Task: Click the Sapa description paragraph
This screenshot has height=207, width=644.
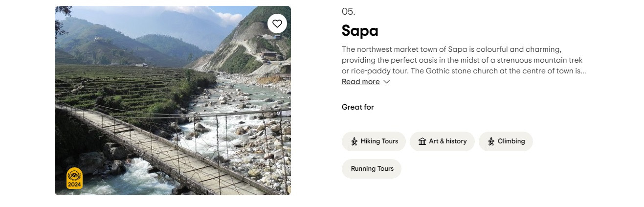Action: (463, 60)
